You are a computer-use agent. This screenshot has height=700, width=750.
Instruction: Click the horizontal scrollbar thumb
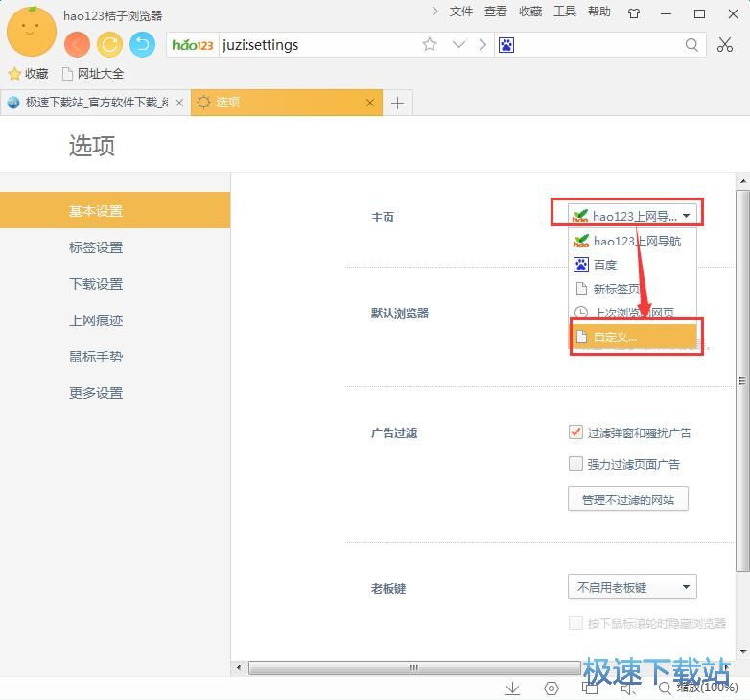pos(414,667)
